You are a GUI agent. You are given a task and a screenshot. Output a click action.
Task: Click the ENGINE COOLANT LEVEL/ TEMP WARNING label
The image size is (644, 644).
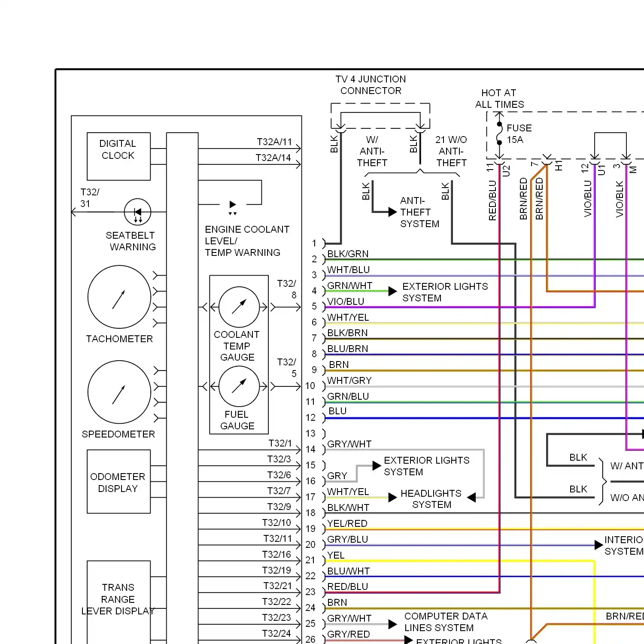pos(247,241)
